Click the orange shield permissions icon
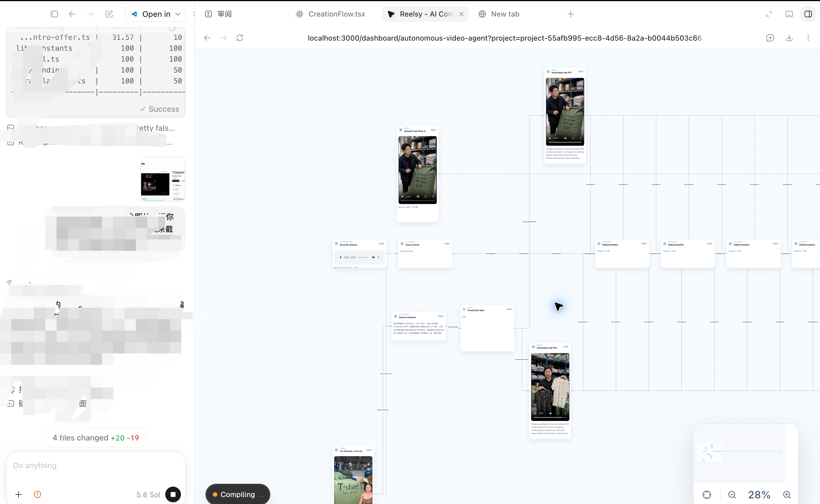This screenshot has height=504, width=820. click(38, 494)
